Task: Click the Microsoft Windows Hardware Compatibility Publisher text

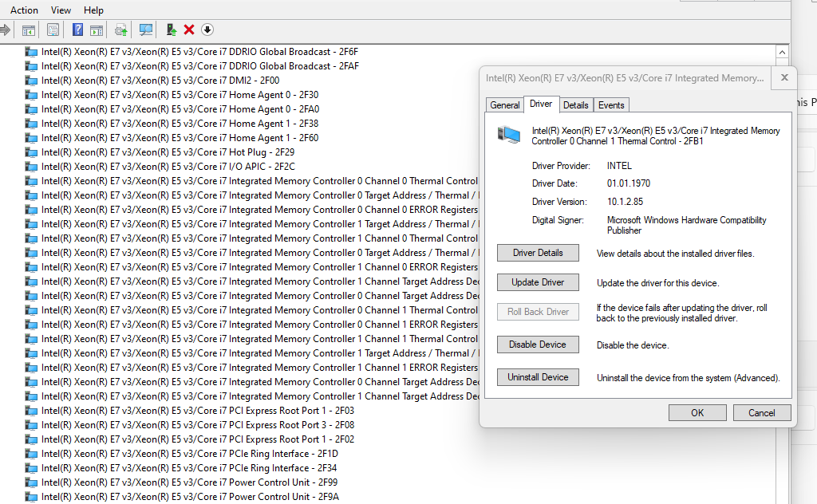Action: (x=687, y=225)
